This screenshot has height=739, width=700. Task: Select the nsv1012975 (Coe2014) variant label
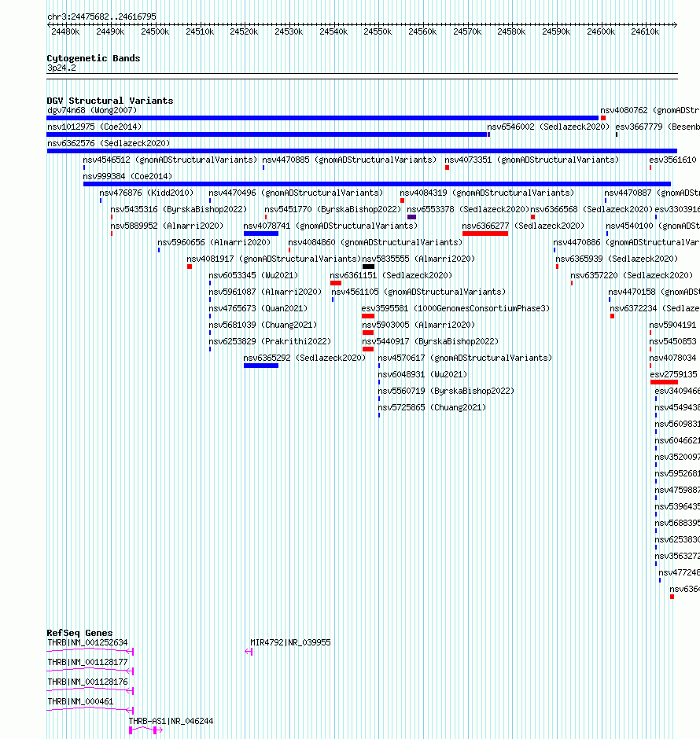(x=94, y=127)
